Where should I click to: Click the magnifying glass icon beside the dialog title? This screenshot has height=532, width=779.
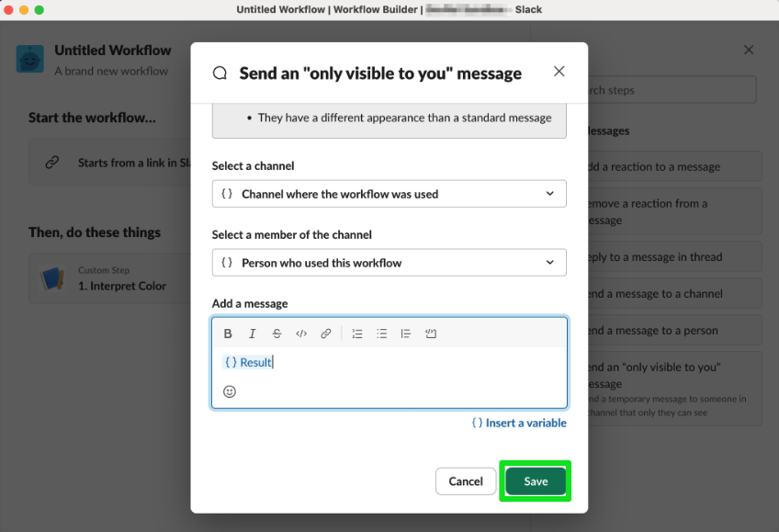pyautogui.click(x=220, y=72)
